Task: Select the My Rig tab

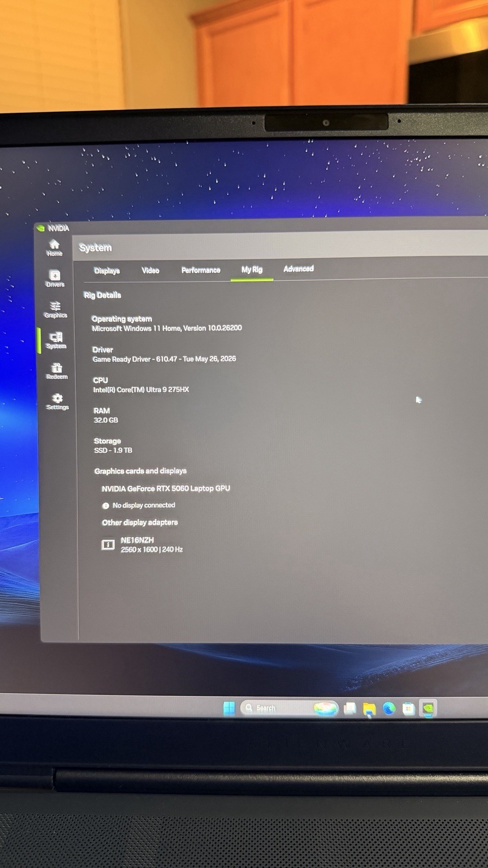Action: (x=252, y=269)
